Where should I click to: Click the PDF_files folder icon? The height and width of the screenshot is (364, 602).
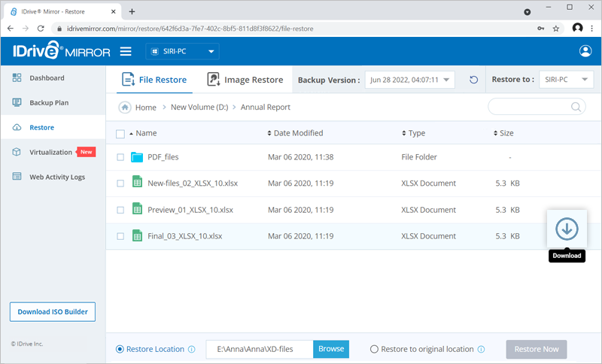(137, 157)
